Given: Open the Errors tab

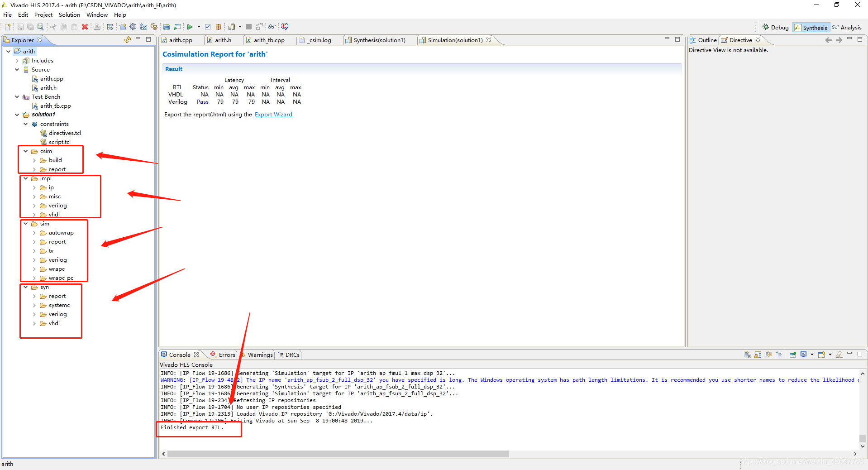Looking at the screenshot, I should point(223,355).
